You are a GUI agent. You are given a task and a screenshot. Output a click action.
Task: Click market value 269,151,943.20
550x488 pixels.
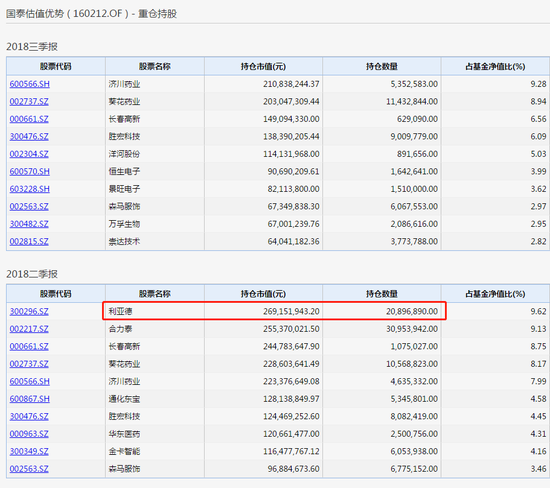[x=291, y=312]
